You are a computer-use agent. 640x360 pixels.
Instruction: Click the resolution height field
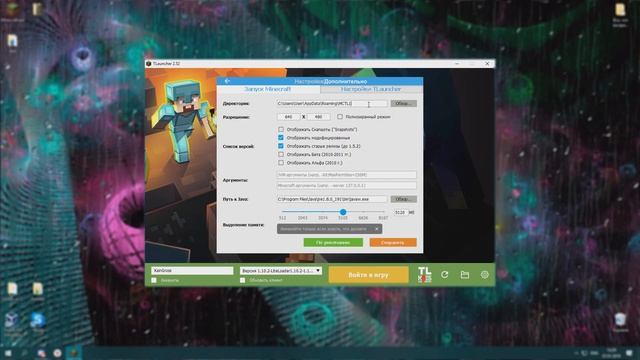(x=318, y=117)
